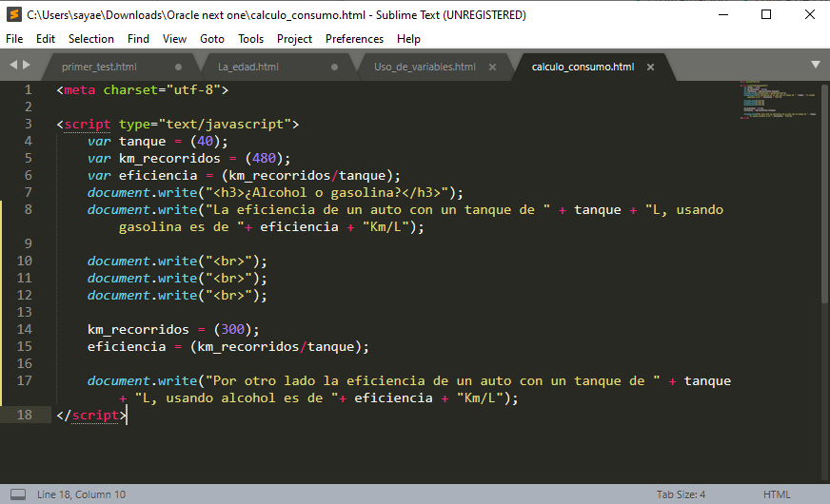830x504 pixels.
Task: Minimize the Sublime Text window
Action: click(723, 15)
